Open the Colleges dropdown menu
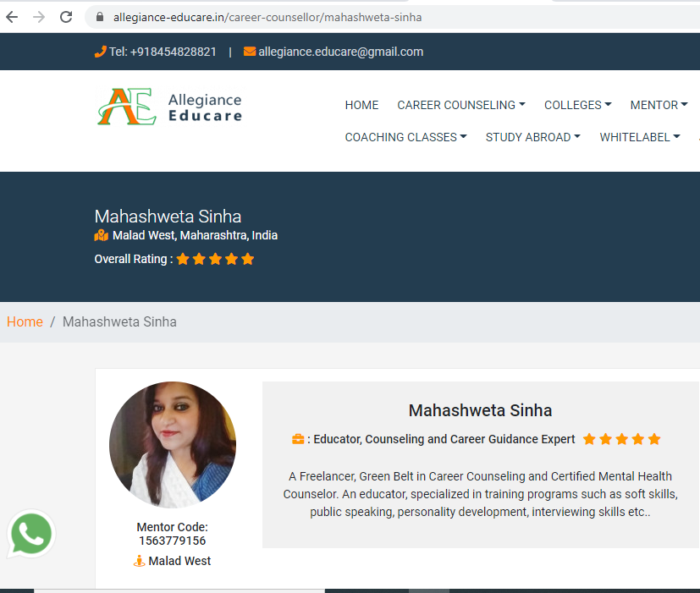 coord(577,105)
